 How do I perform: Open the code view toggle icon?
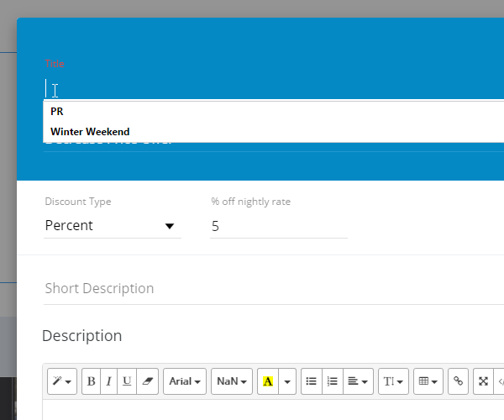500,381
